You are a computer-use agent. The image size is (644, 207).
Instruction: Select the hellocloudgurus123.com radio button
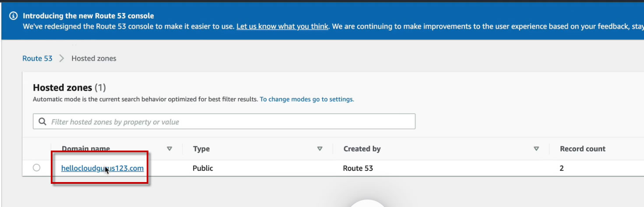(x=36, y=168)
